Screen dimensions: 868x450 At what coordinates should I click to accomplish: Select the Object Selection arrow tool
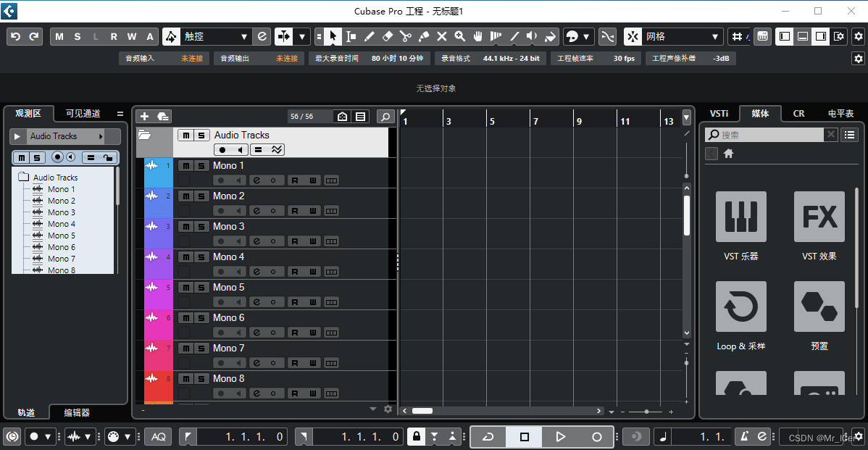click(x=333, y=36)
